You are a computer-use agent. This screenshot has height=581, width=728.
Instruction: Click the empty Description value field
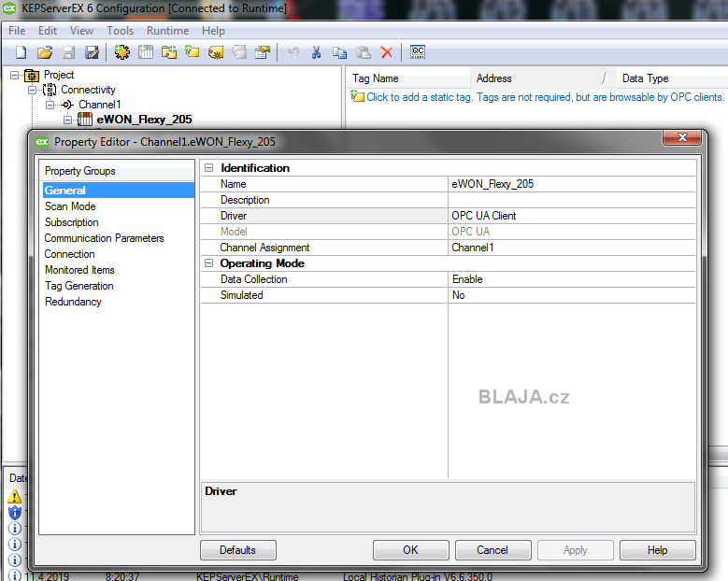572,200
